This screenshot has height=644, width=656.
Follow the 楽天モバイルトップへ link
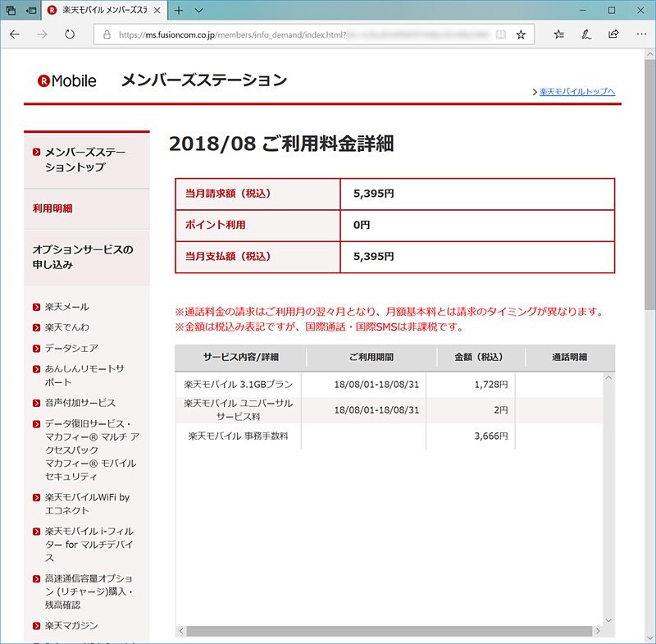576,92
